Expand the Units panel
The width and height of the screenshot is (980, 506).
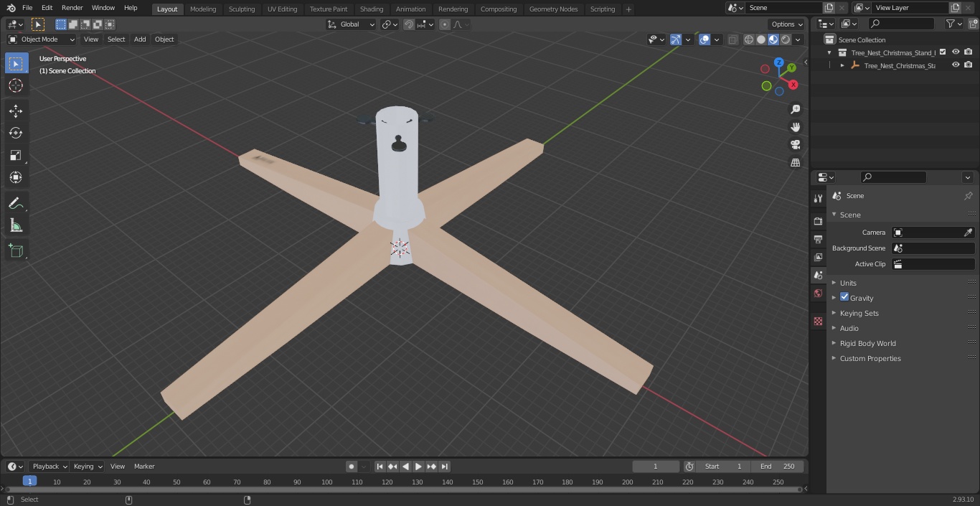point(848,283)
